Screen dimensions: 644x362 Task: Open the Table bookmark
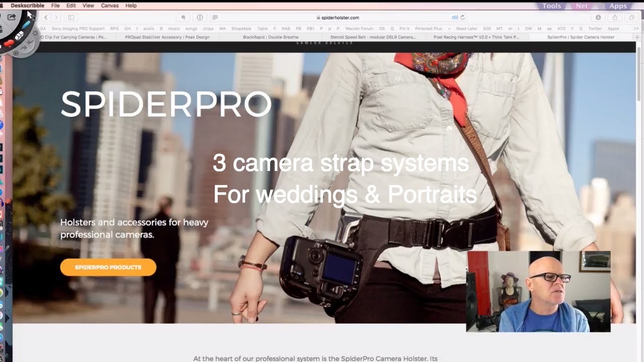pyautogui.click(x=262, y=29)
